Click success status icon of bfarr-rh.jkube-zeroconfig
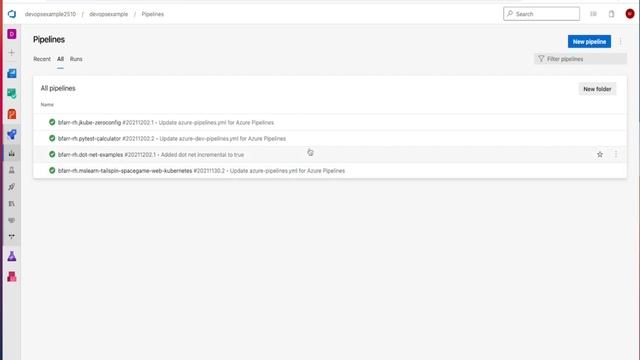 pyautogui.click(x=52, y=122)
